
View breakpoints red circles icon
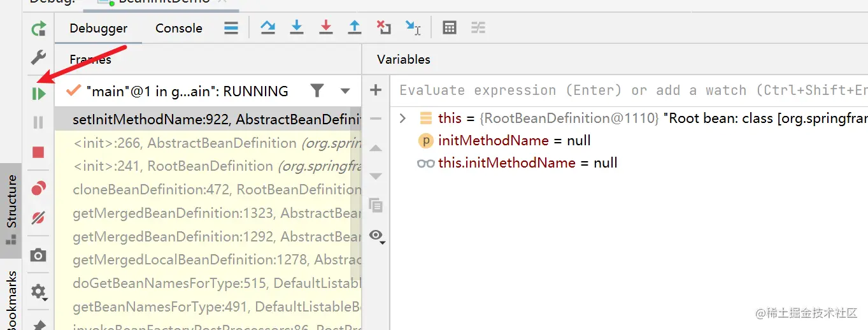point(38,188)
